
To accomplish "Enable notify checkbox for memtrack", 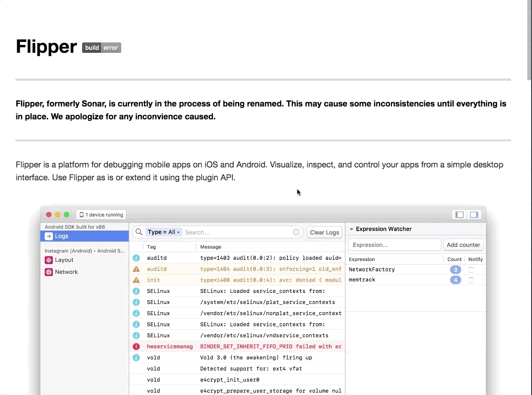I will (x=471, y=280).
